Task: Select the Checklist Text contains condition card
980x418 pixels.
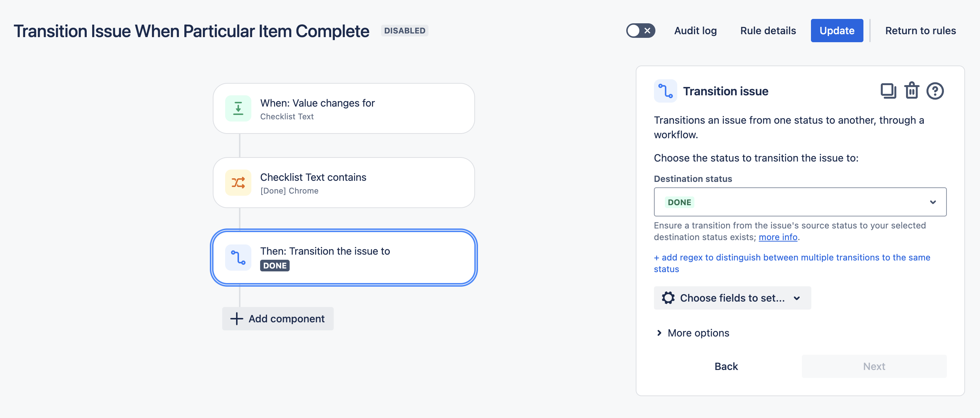Action: 343,183
